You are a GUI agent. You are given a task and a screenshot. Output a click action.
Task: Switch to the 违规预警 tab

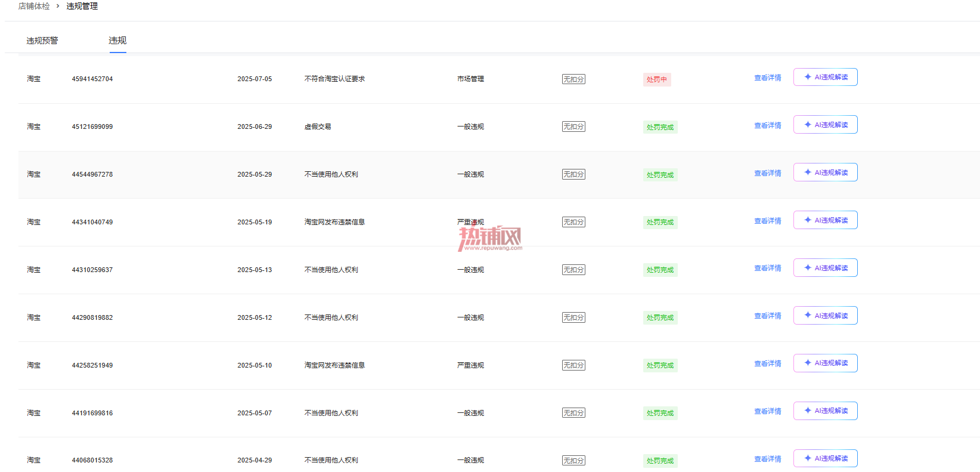pos(42,41)
